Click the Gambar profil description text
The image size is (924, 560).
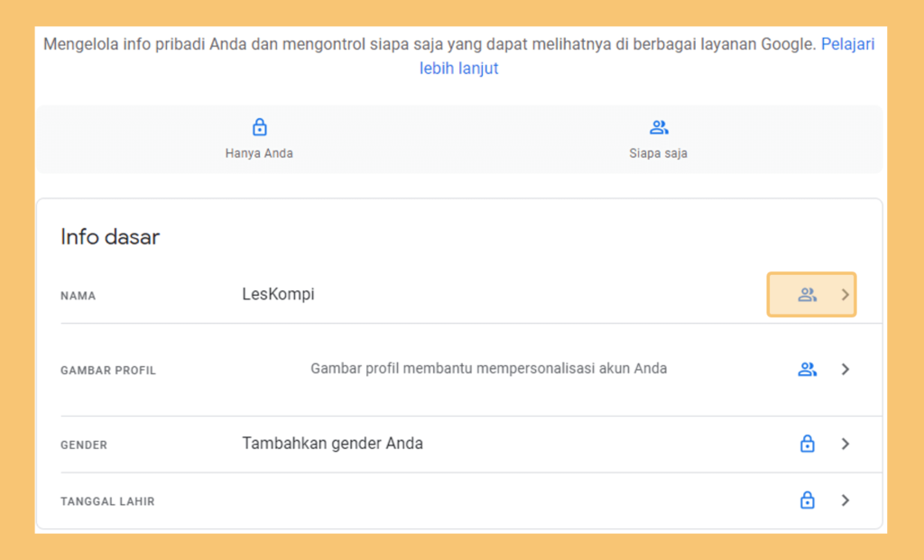point(488,369)
